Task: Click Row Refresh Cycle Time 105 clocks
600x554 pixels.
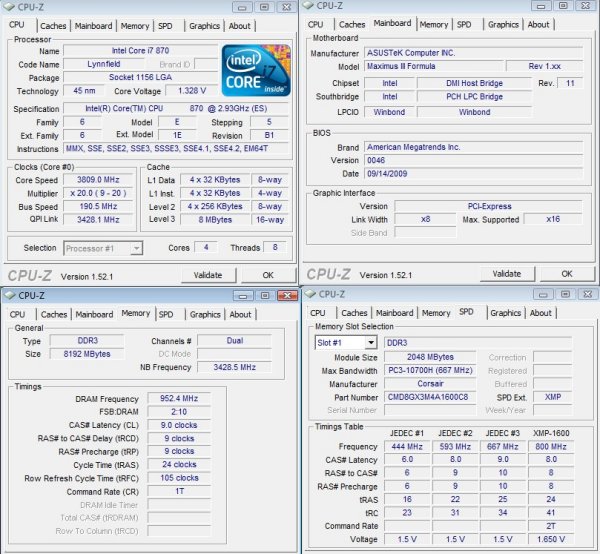Action: [x=179, y=478]
